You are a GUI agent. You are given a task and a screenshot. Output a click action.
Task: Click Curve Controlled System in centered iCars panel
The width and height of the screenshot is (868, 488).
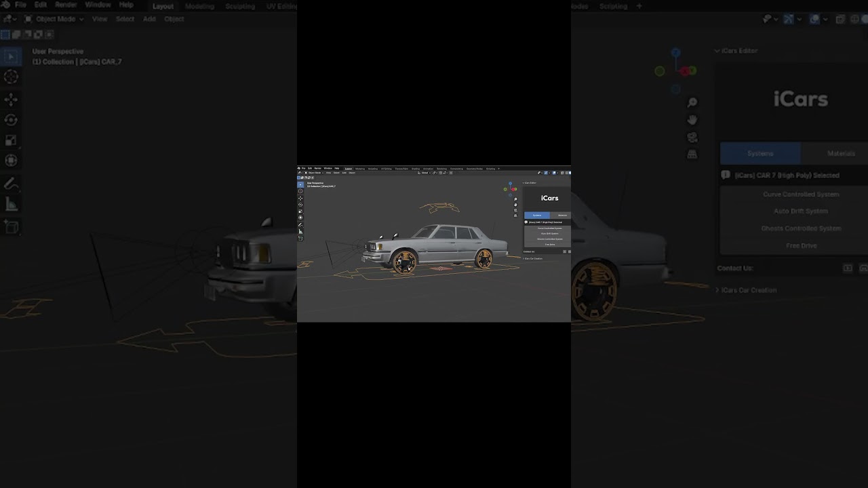tap(548, 228)
